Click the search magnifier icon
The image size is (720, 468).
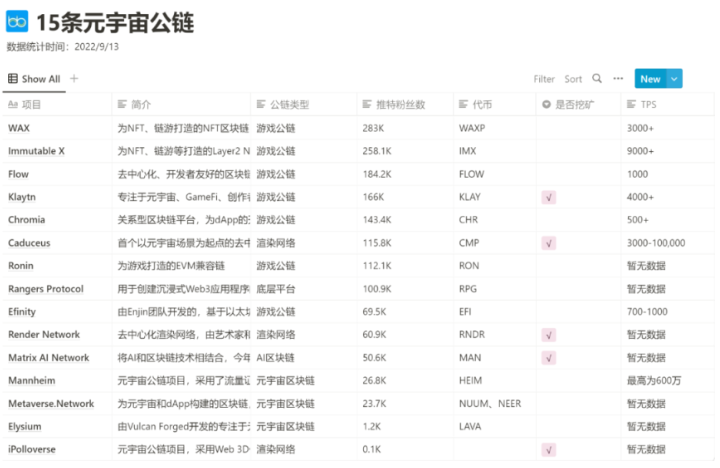coord(597,79)
